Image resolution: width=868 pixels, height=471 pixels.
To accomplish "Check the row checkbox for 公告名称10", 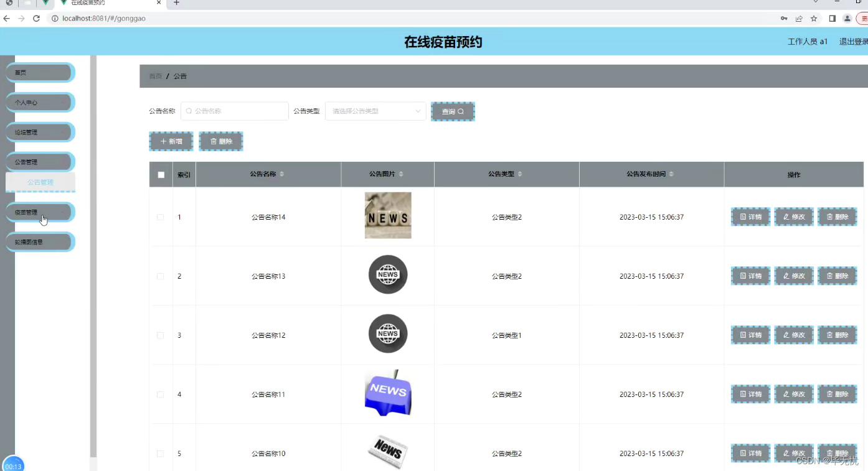I will [x=160, y=453].
